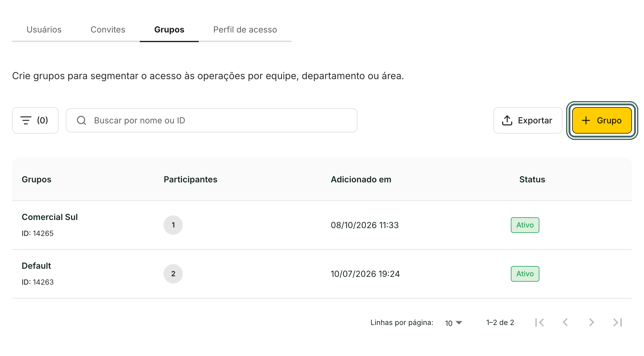The width and height of the screenshot is (644, 356).
Task: Click participants badge 2 for Default
Action: click(173, 274)
